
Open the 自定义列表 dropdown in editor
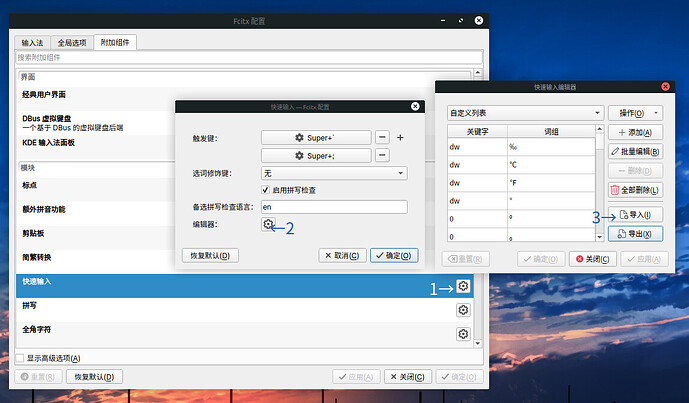click(x=525, y=113)
